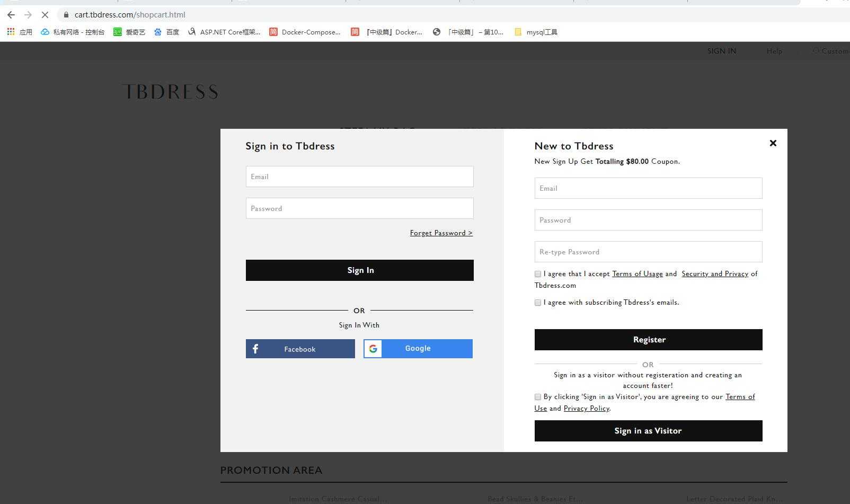Stop page loading with the X button
850x504 pixels.
(45, 15)
